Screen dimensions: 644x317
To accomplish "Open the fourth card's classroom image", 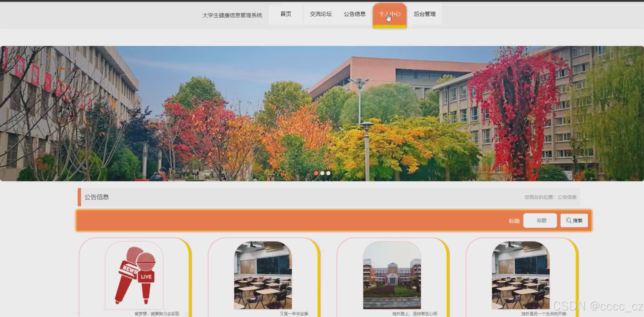I will click(521, 275).
